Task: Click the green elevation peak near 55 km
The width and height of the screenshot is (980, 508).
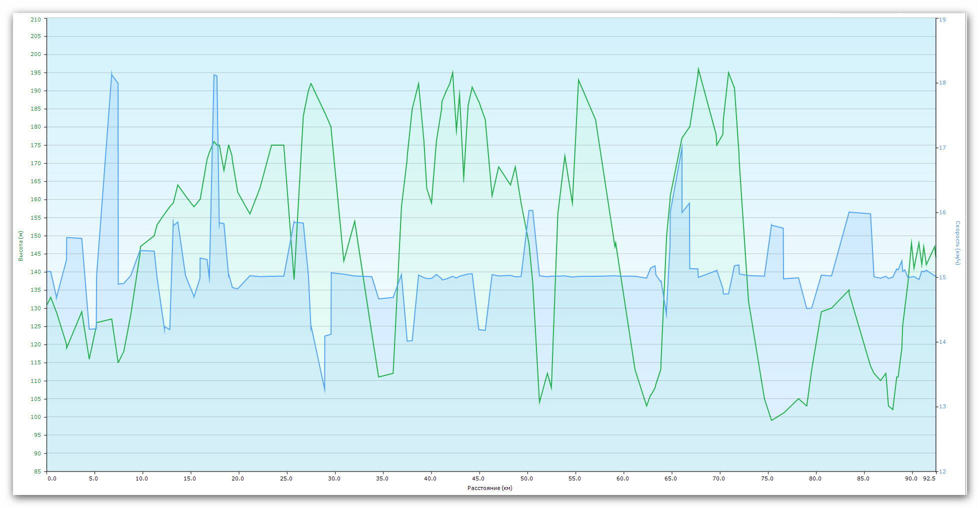Action: click(x=578, y=80)
